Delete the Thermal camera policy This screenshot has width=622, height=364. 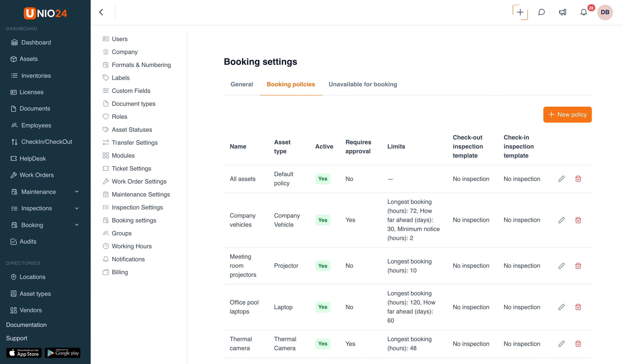[578, 343]
